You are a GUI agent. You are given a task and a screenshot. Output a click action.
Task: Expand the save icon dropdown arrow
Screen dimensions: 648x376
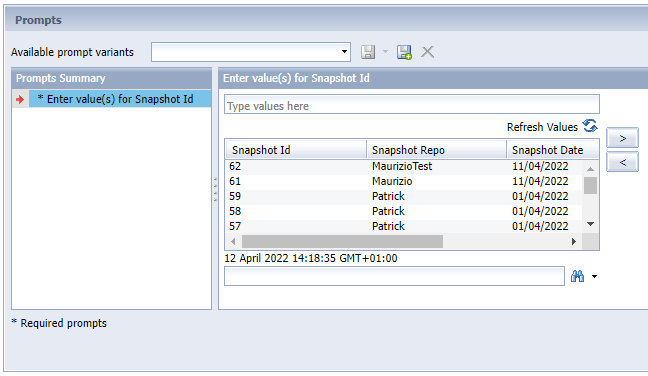click(x=385, y=52)
